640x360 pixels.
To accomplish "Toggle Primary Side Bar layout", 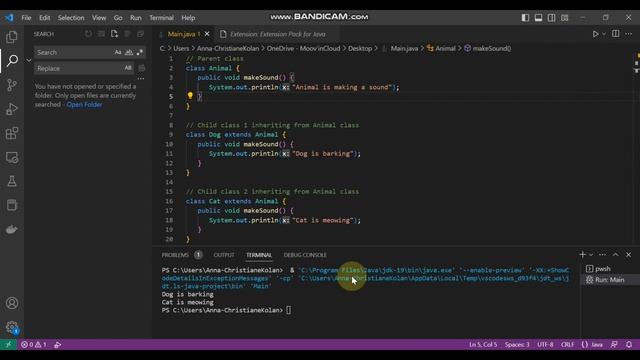I will point(525,18).
